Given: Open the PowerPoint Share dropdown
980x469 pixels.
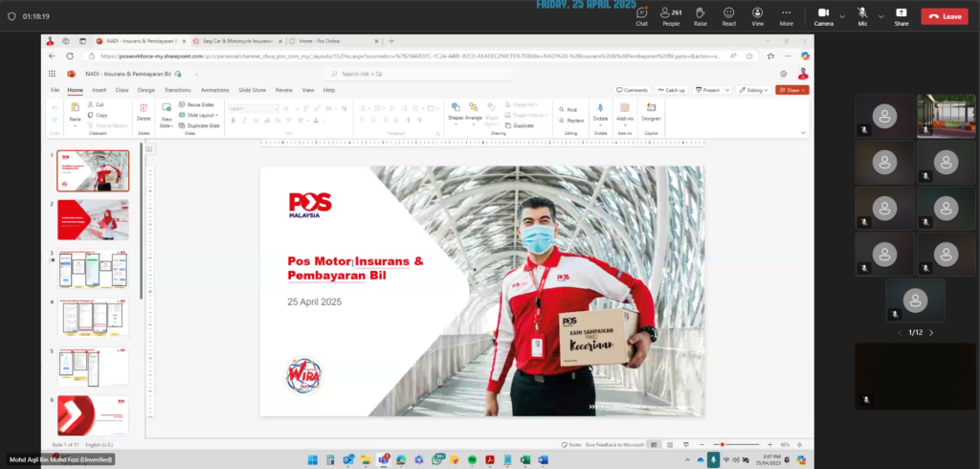Looking at the screenshot, I should point(791,90).
